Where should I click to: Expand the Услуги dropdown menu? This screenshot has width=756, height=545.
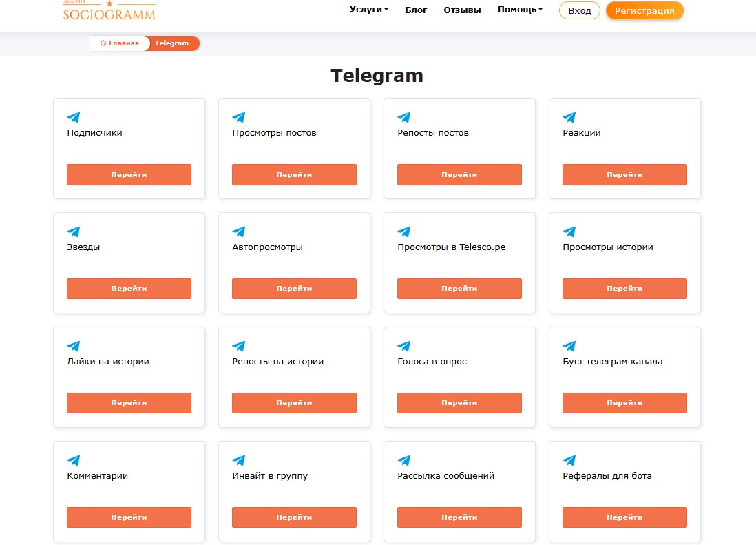[x=368, y=10]
